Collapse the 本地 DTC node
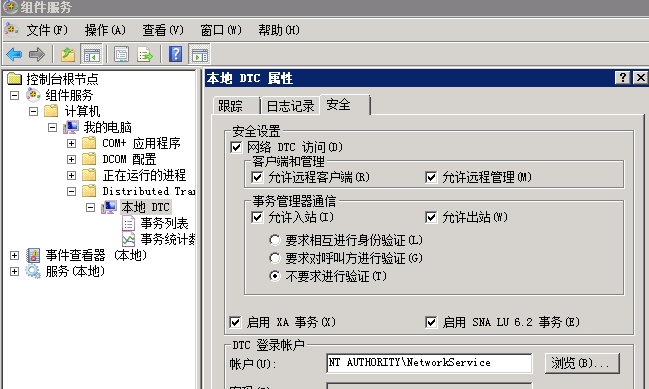Screen dimensions: 649x389 click(90, 207)
